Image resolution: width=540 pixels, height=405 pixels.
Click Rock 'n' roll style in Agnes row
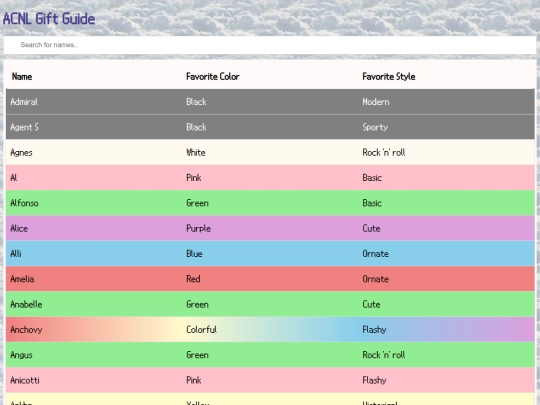(384, 153)
